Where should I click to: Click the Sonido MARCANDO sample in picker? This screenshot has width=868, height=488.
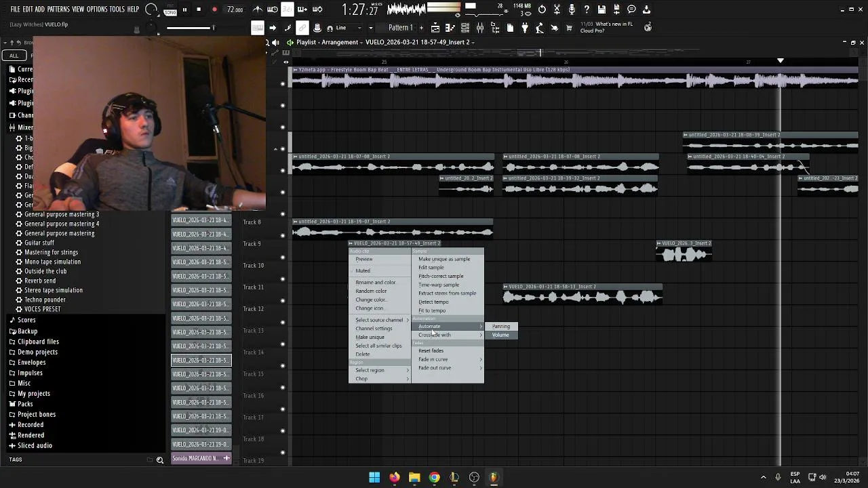click(x=201, y=458)
